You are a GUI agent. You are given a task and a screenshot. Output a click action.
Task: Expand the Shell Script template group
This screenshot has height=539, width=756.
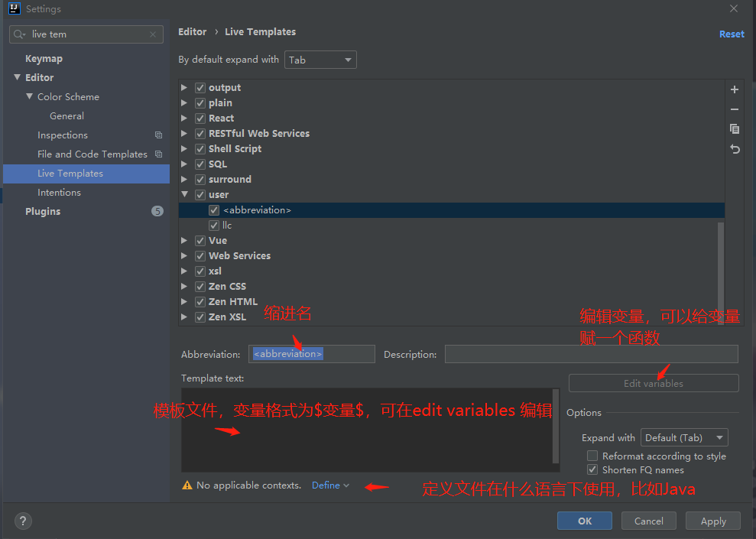click(x=184, y=148)
